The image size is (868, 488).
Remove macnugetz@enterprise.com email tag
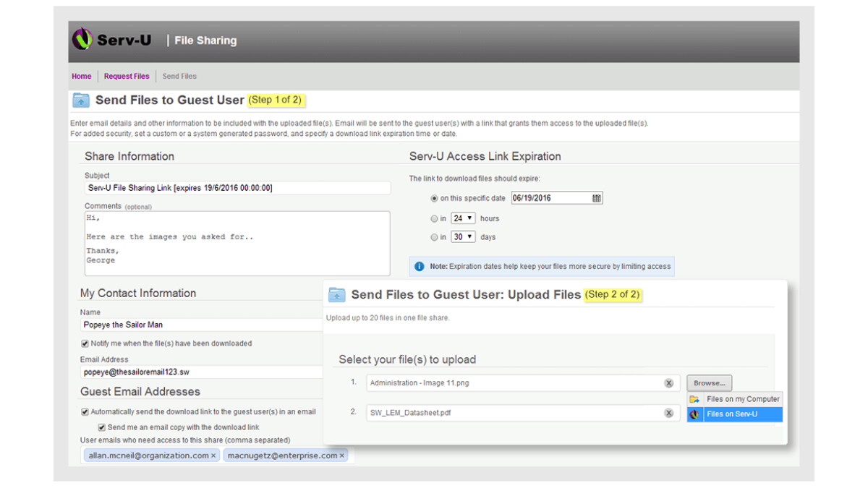342,456
